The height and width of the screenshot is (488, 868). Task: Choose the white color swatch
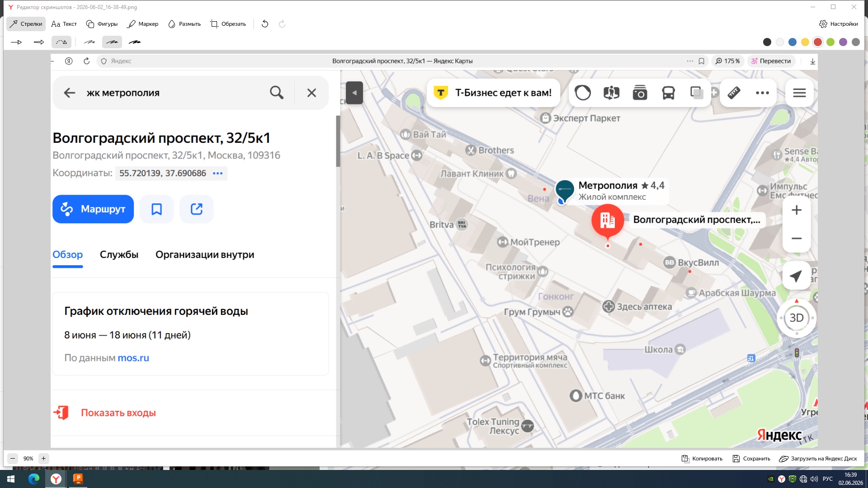[x=780, y=42]
